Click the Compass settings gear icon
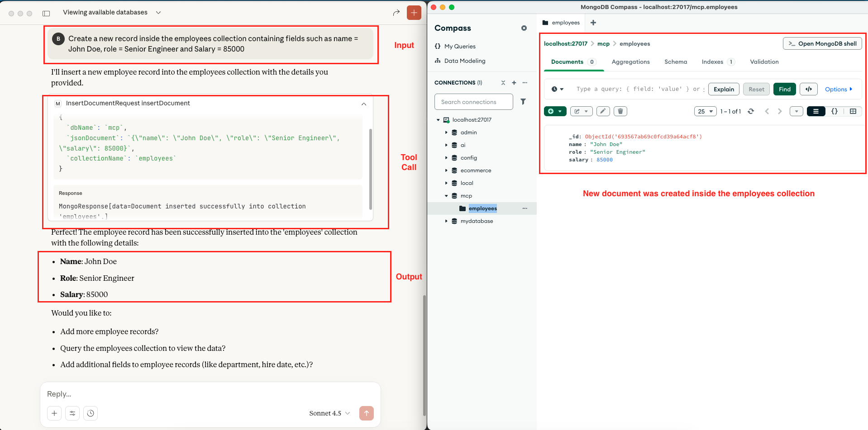 [x=524, y=28]
